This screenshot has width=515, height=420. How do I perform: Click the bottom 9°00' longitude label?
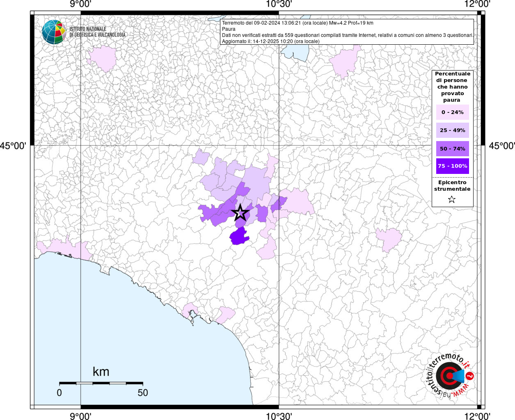point(80,416)
